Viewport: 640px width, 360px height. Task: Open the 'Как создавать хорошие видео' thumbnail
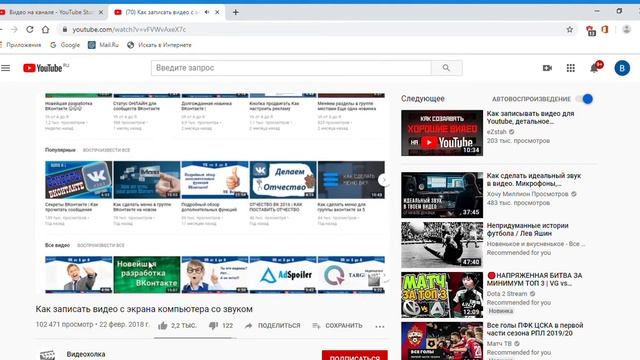coord(442,133)
